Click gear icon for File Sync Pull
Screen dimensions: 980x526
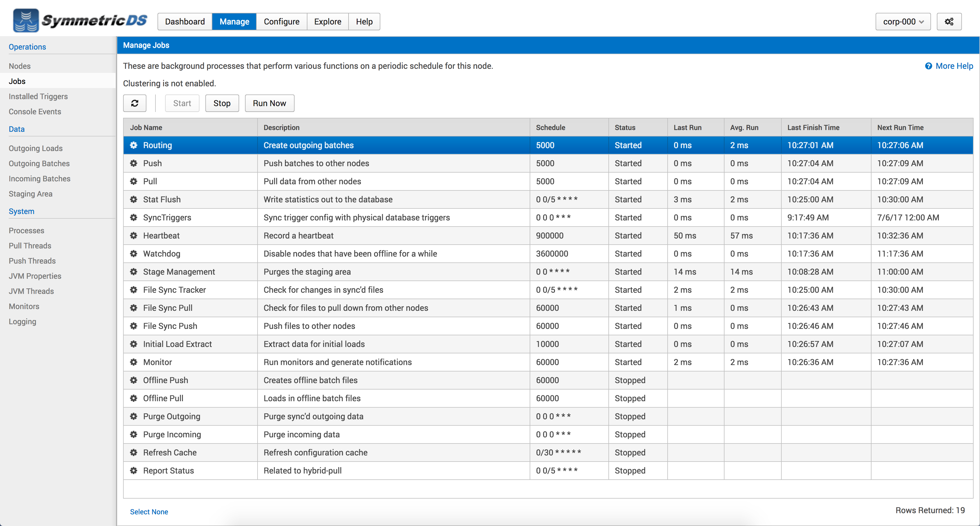click(134, 308)
